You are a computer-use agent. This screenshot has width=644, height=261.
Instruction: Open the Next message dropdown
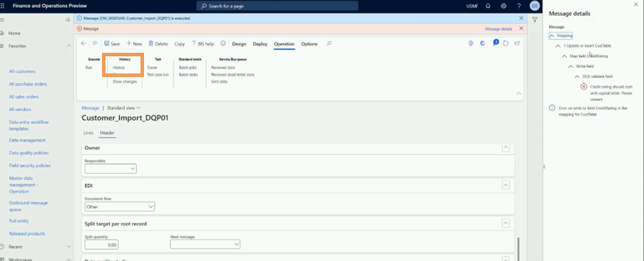coord(205,244)
